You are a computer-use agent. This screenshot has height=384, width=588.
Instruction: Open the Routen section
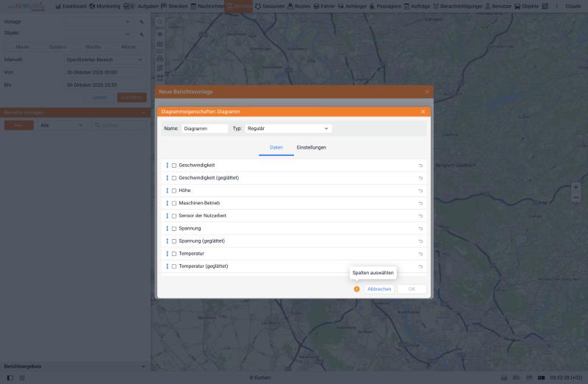pyautogui.click(x=299, y=7)
